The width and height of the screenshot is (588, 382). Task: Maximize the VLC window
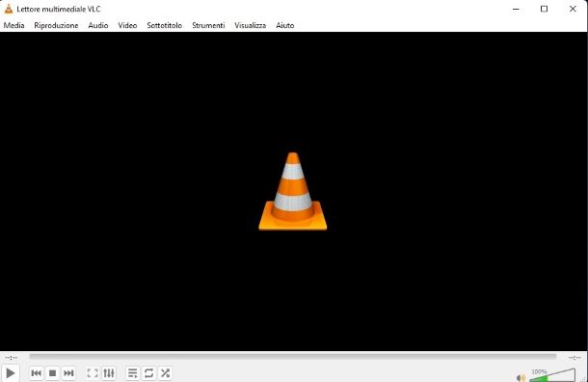(544, 9)
